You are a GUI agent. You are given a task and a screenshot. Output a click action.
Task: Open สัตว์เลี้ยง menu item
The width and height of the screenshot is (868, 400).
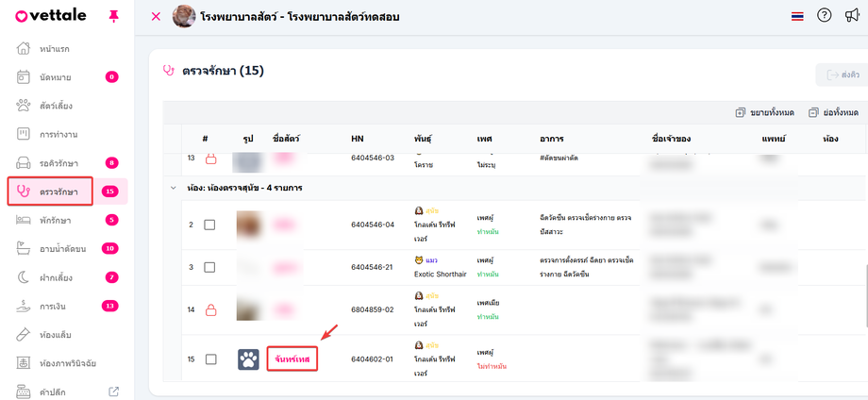[x=56, y=106]
